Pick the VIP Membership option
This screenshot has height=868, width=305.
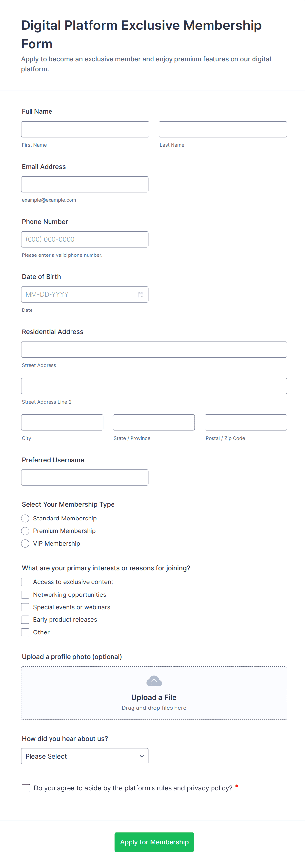(25, 543)
